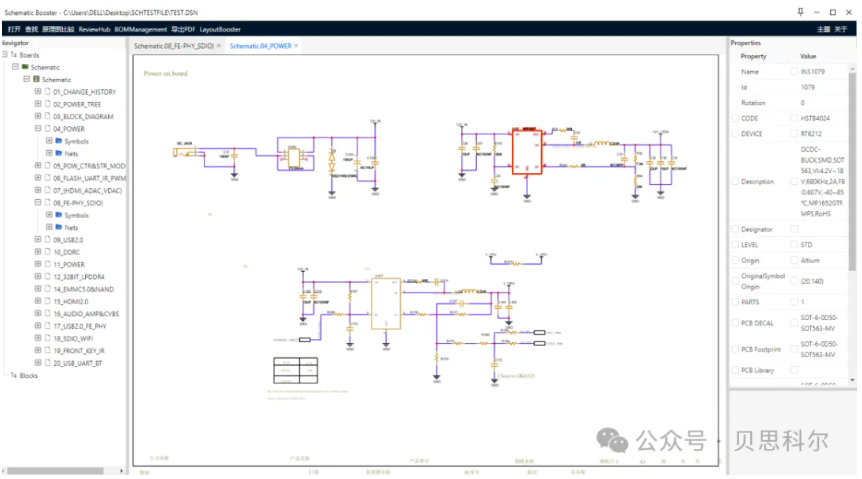Click the Blocks node icon in Navigator
This screenshot has width=862, height=479.
tap(14, 375)
